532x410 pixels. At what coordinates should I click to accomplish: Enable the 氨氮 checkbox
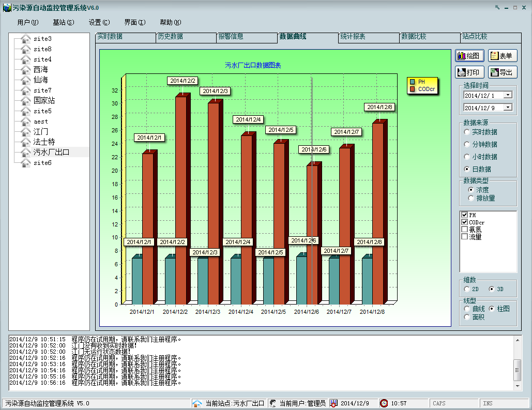coord(464,229)
